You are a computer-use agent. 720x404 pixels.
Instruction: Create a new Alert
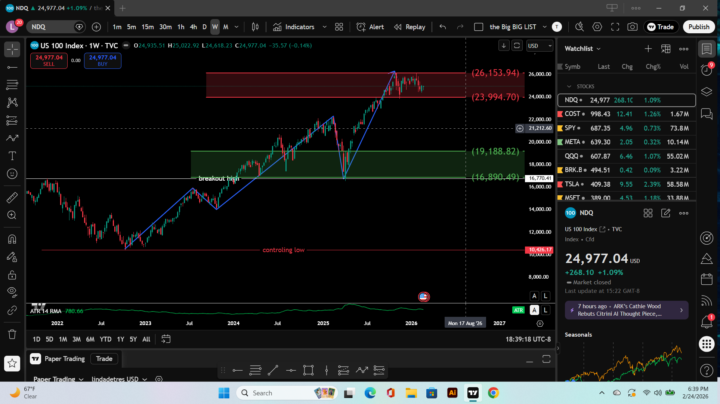pyautogui.click(x=371, y=27)
